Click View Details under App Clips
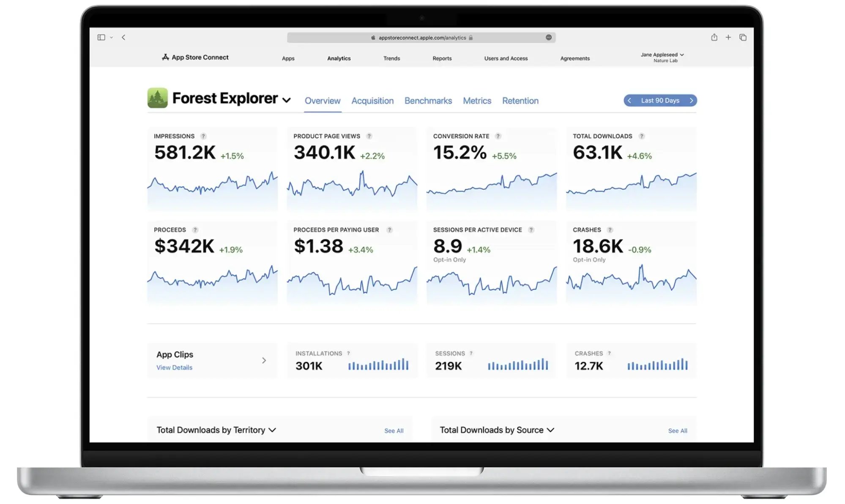The height and width of the screenshot is (504, 845). (x=174, y=367)
